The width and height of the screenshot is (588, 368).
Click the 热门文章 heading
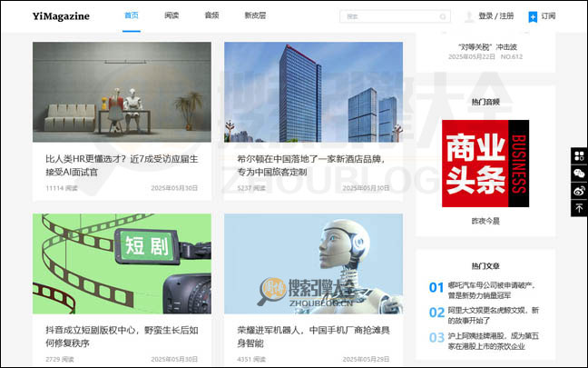tap(485, 266)
